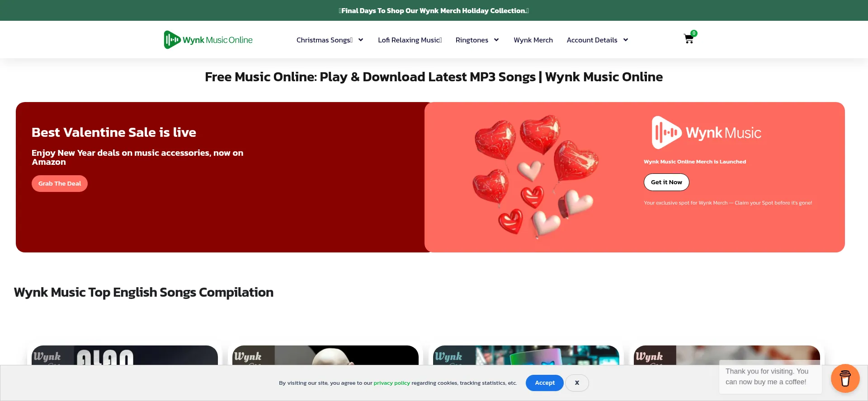Click the buy me a coffee cup icon
Viewport: 868px width, 401px height.
coord(845,378)
